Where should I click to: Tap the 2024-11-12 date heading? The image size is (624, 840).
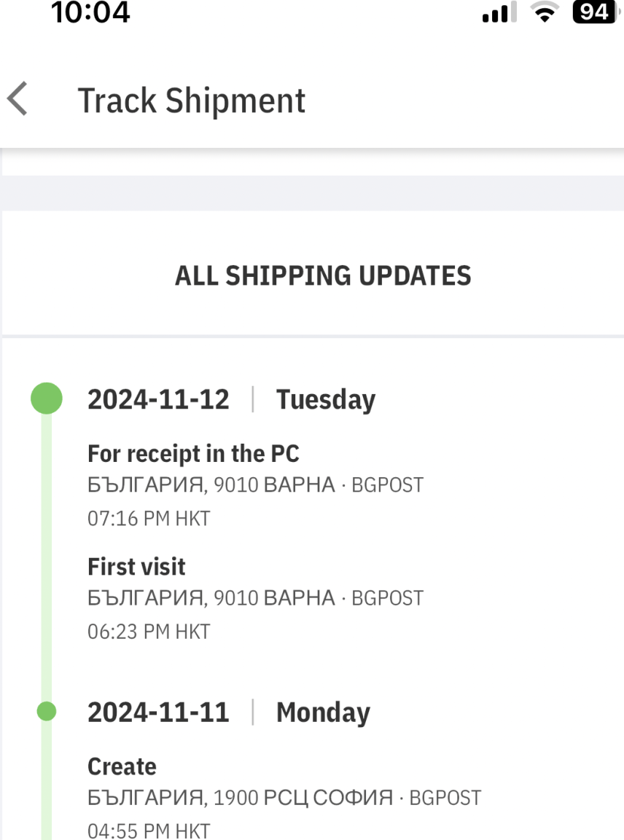click(x=158, y=400)
